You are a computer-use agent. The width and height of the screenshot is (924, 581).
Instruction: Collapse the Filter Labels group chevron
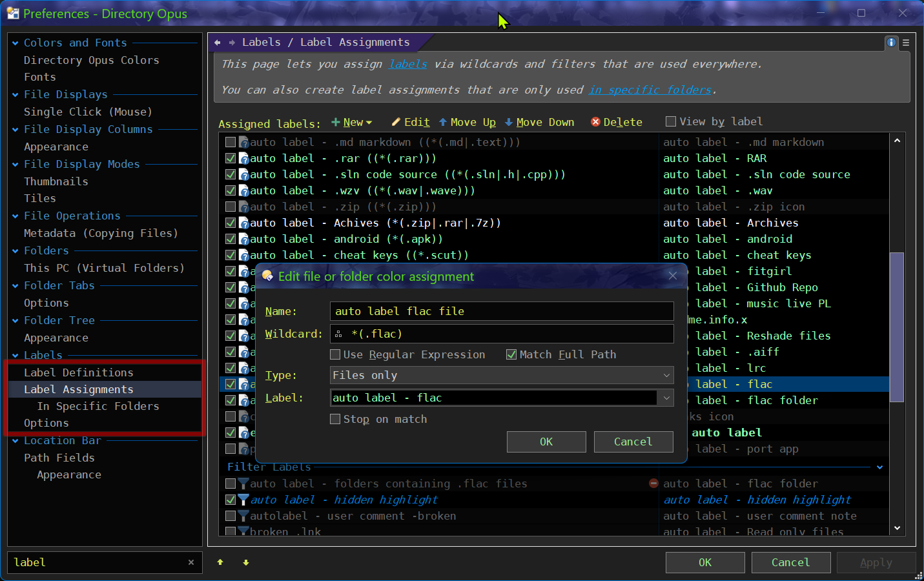point(879,467)
